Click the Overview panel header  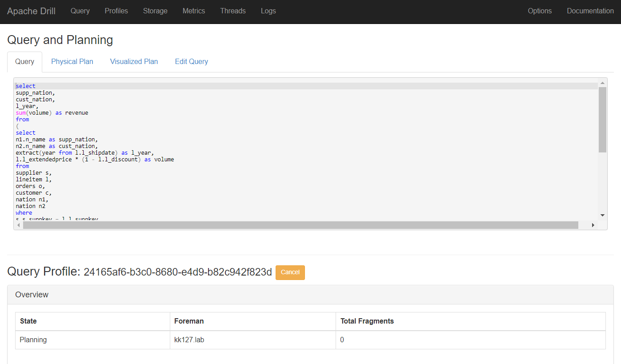[x=310, y=295]
